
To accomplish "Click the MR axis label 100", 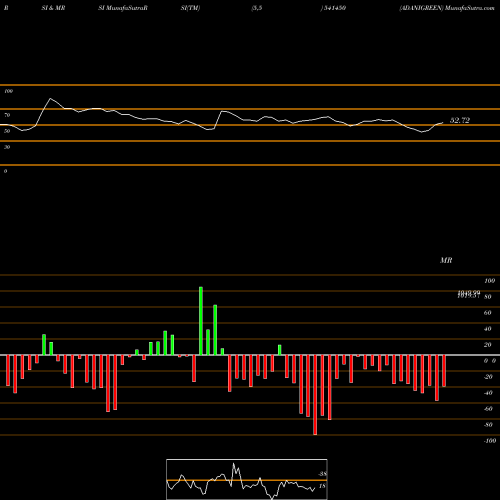I will [x=489, y=281].
